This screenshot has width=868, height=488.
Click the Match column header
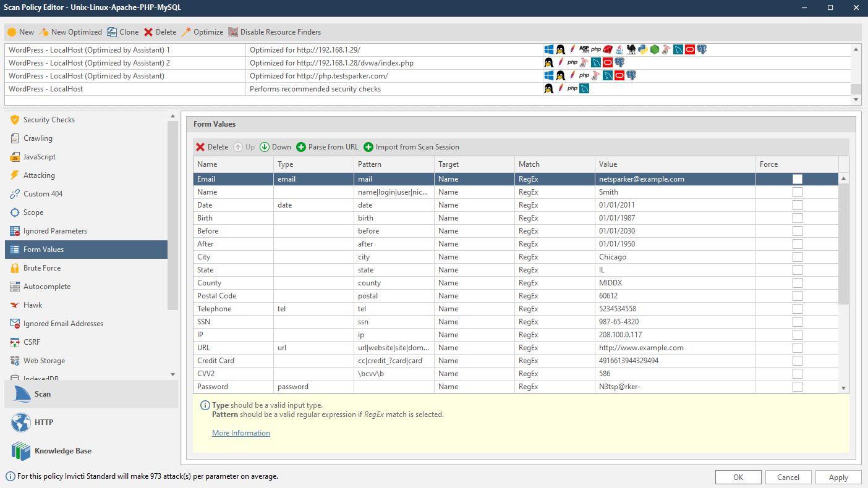click(555, 164)
